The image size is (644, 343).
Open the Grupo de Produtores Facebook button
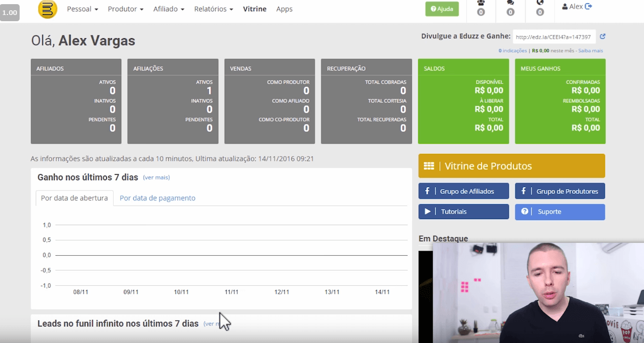click(x=560, y=191)
